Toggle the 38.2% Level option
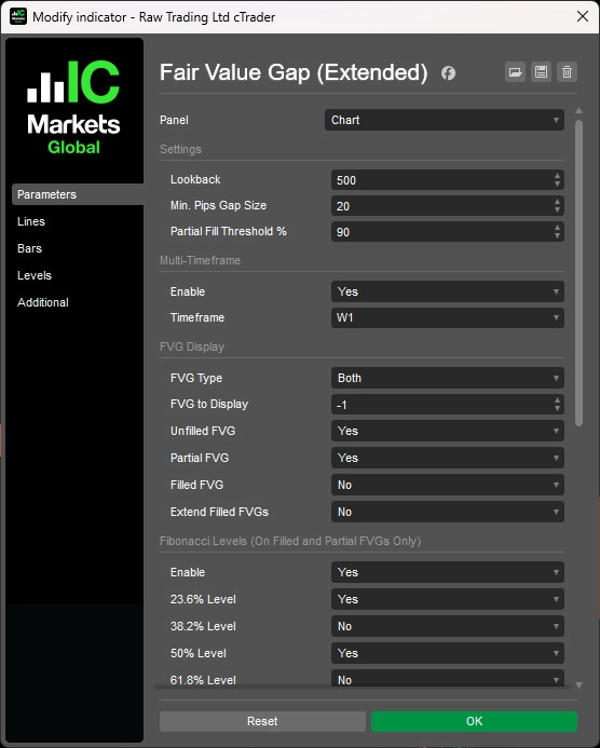Image resolution: width=600 pixels, height=748 pixels. (x=447, y=626)
